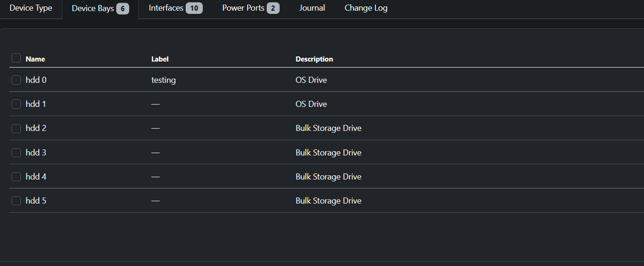Tick the hdd 3 row checkbox
This screenshot has height=266, width=644.
coord(16,153)
